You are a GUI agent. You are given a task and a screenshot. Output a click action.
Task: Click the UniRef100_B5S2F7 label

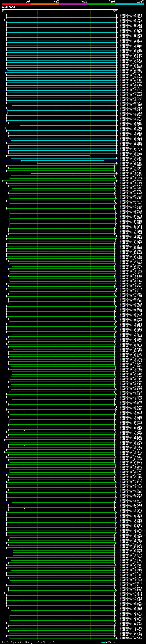coord(131,394)
